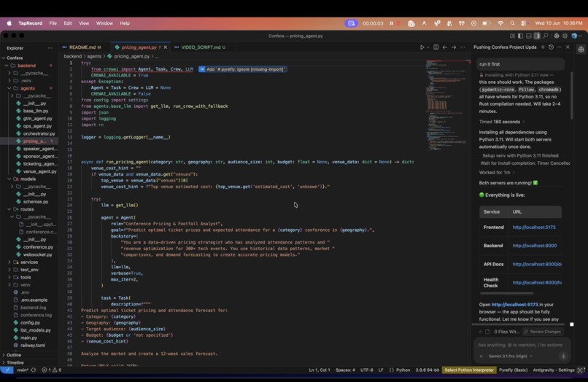588x382 pixels.
Task: Open the Health Check localhost link
Action: (x=537, y=282)
